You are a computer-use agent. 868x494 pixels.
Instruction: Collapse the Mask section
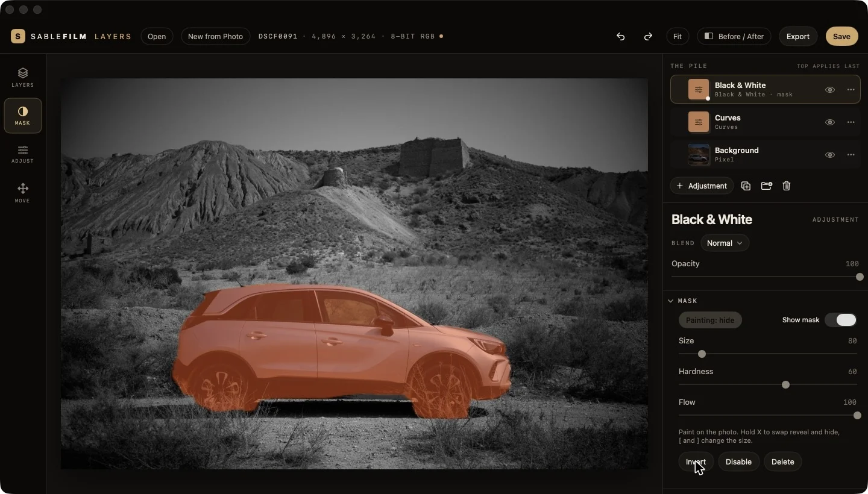670,301
